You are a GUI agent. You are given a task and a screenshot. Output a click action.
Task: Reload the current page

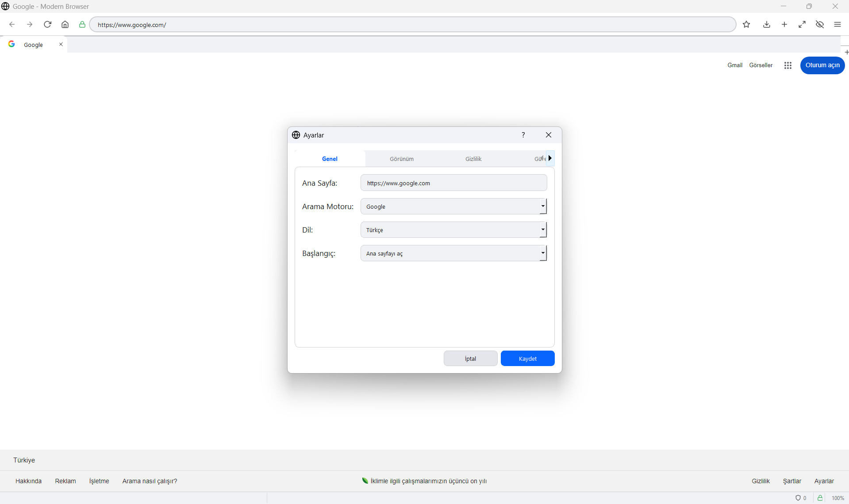[47, 24]
